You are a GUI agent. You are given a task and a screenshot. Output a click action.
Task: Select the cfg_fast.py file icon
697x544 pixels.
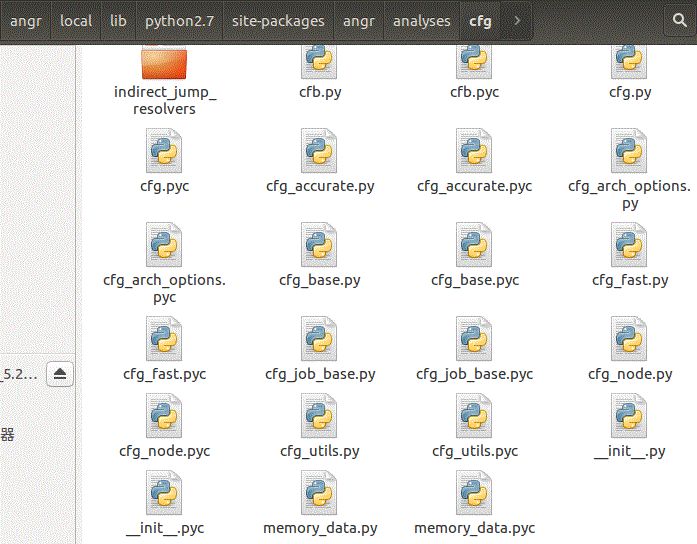pyautogui.click(x=629, y=245)
